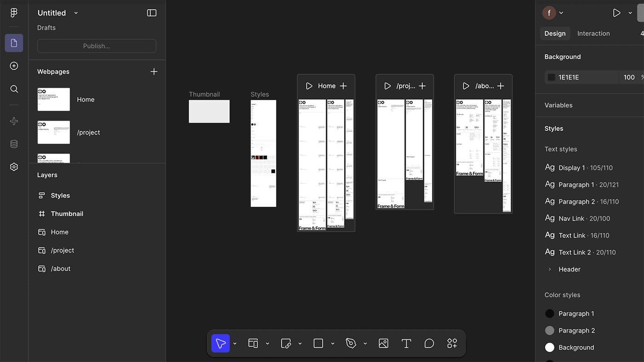Preview the Home page play icon
The image size is (644, 362).
pyautogui.click(x=309, y=86)
